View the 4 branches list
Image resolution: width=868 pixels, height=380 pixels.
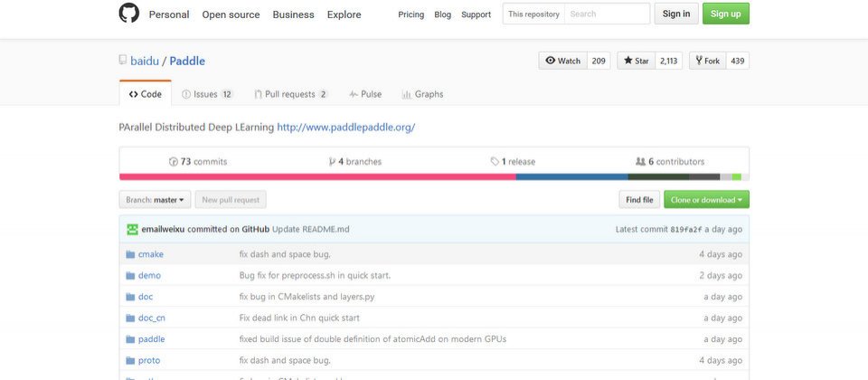(354, 162)
